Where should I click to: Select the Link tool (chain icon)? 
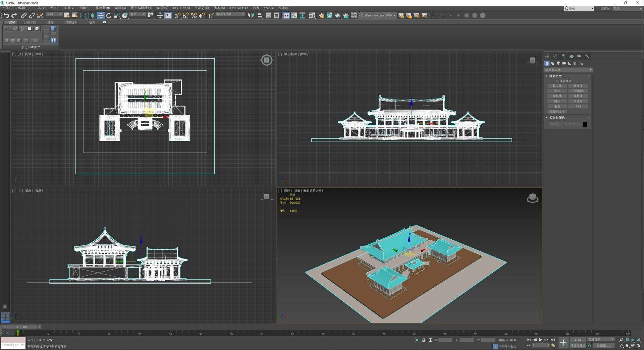[x=23, y=15]
